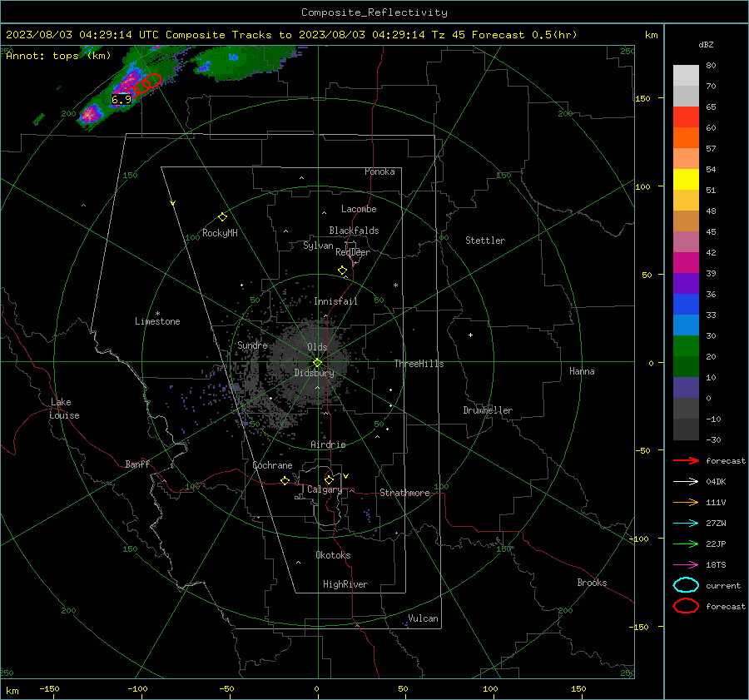Screen dimensions: 749x700
Task: Click the dBZ legend heading
Action: click(706, 44)
